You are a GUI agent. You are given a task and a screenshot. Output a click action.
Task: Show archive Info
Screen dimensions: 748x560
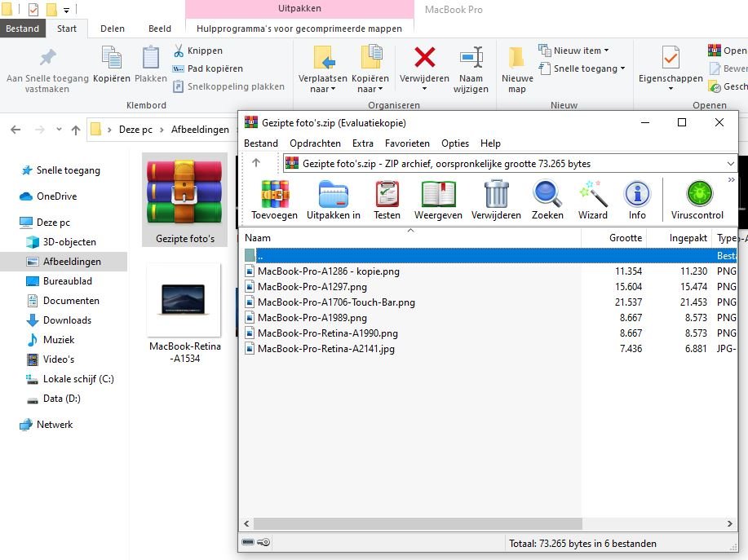point(637,200)
